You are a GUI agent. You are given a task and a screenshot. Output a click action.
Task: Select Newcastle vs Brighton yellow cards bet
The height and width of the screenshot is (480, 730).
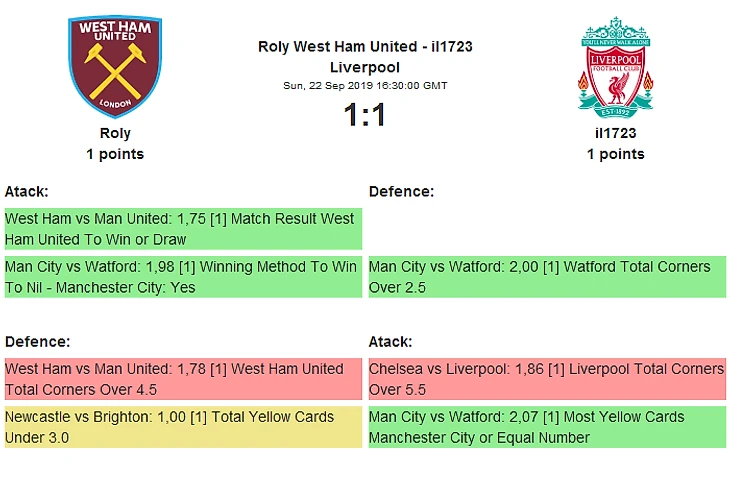182,427
